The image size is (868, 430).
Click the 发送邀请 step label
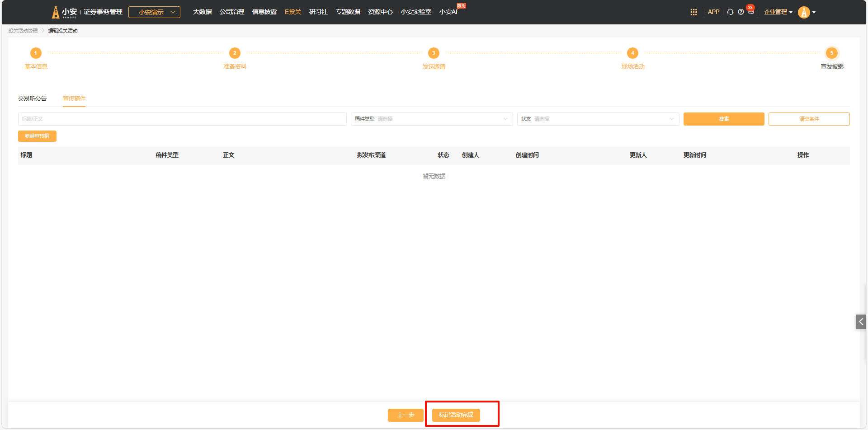434,66
